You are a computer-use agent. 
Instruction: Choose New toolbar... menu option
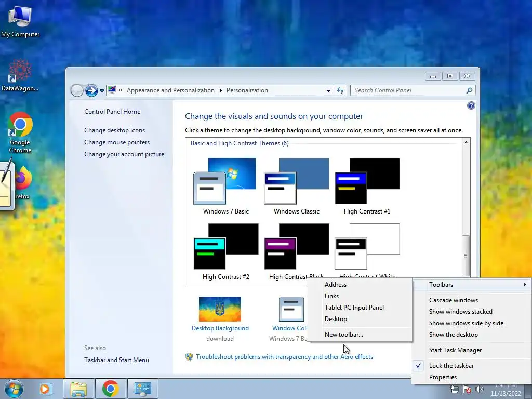pos(360,335)
